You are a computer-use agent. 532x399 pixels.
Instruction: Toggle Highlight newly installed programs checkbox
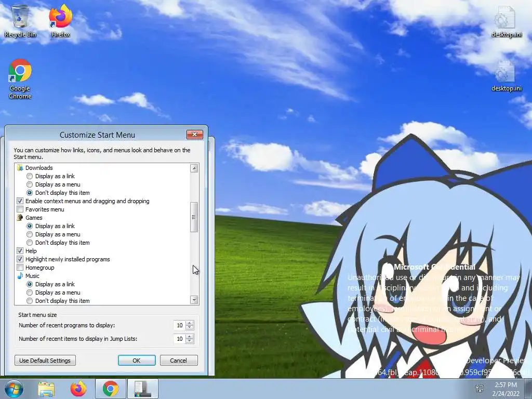(x=20, y=259)
